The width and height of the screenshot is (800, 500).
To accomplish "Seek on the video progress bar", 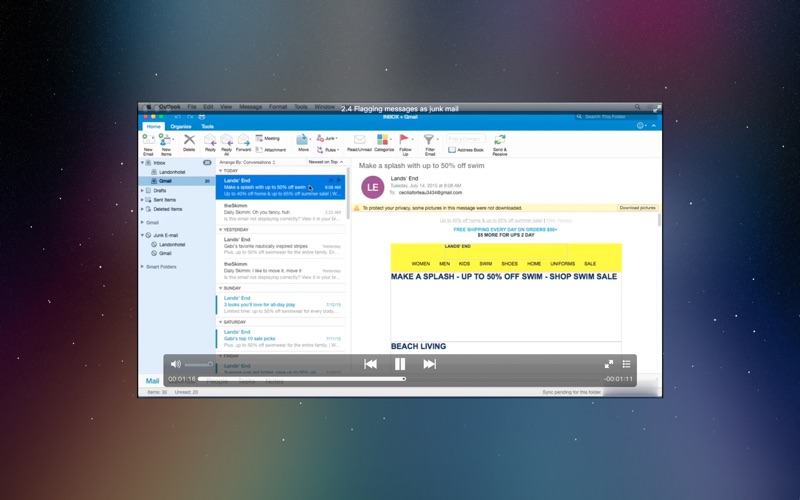I will 398,379.
